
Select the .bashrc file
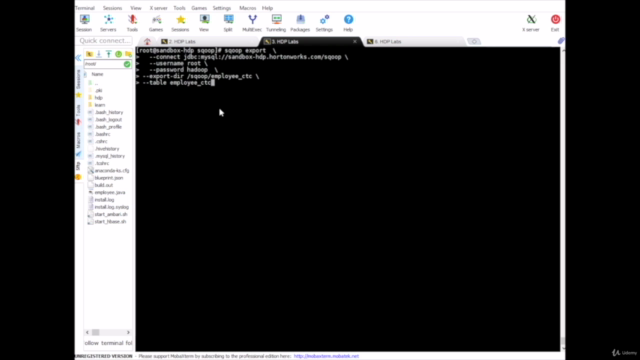[102, 134]
